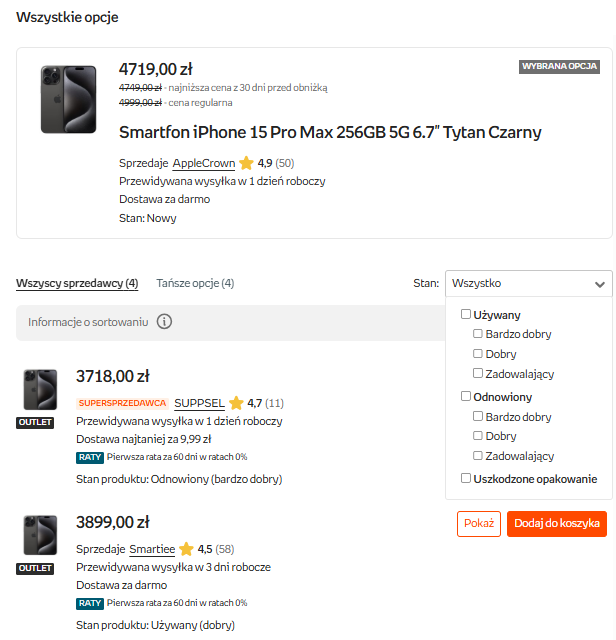Collapse the Stan dropdown showing Wszystko
Viewport: 616px width, 640px height.
pos(528,284)
